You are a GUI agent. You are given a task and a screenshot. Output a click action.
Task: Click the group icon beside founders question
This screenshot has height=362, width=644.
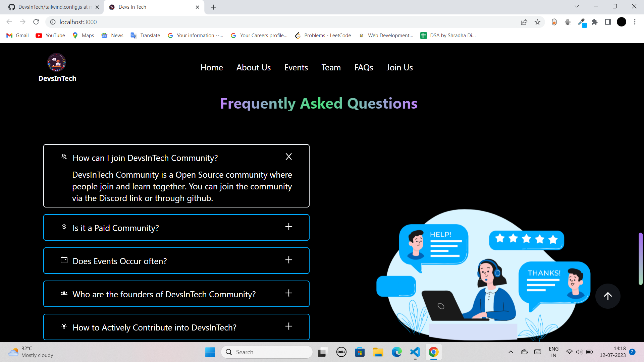[x=64, y=293]
